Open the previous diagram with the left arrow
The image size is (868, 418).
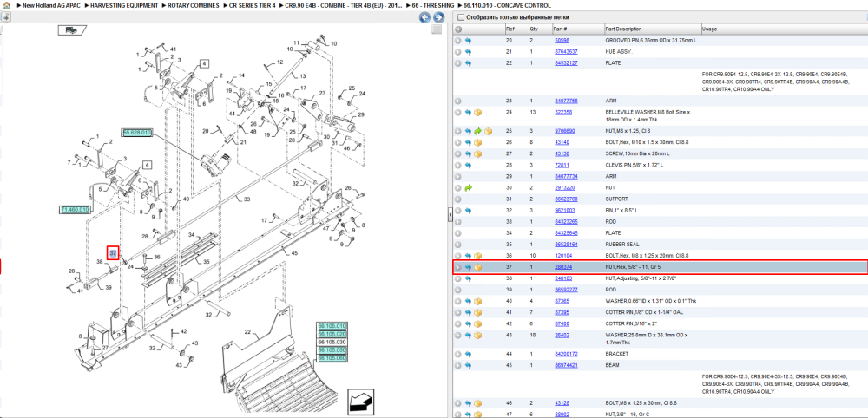(x=424, y=17)
